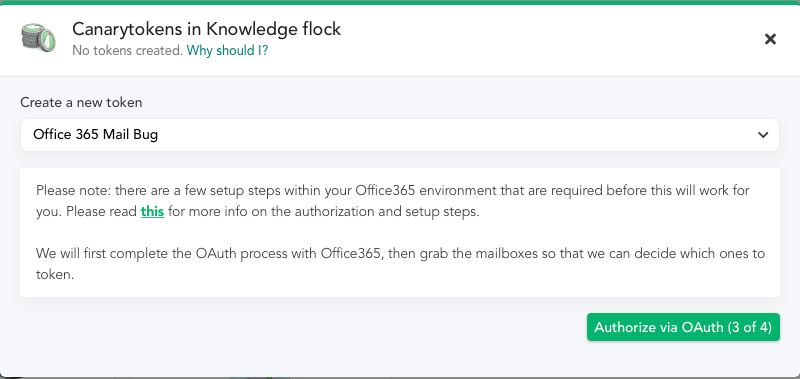
Task: Close the Canarytokens dialog with the X
Action: click(770, 39)
